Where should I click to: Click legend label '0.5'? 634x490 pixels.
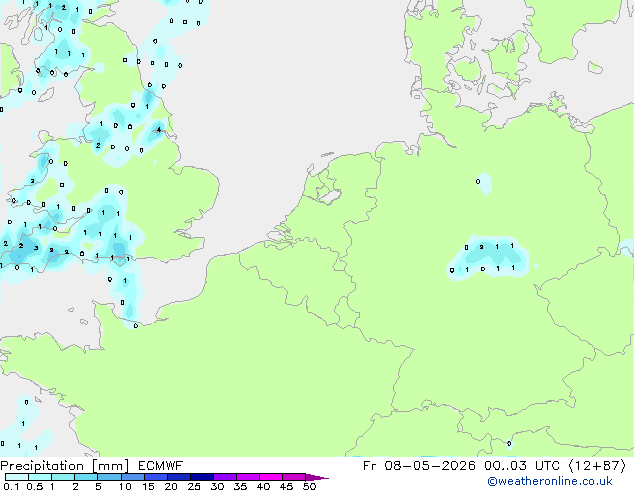[x=34, y=486]
